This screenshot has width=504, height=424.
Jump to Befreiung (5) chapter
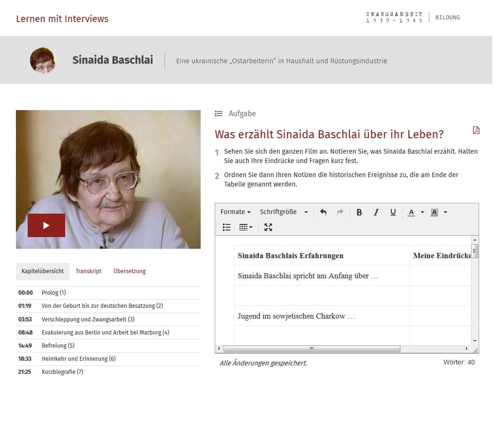point(108,346)
